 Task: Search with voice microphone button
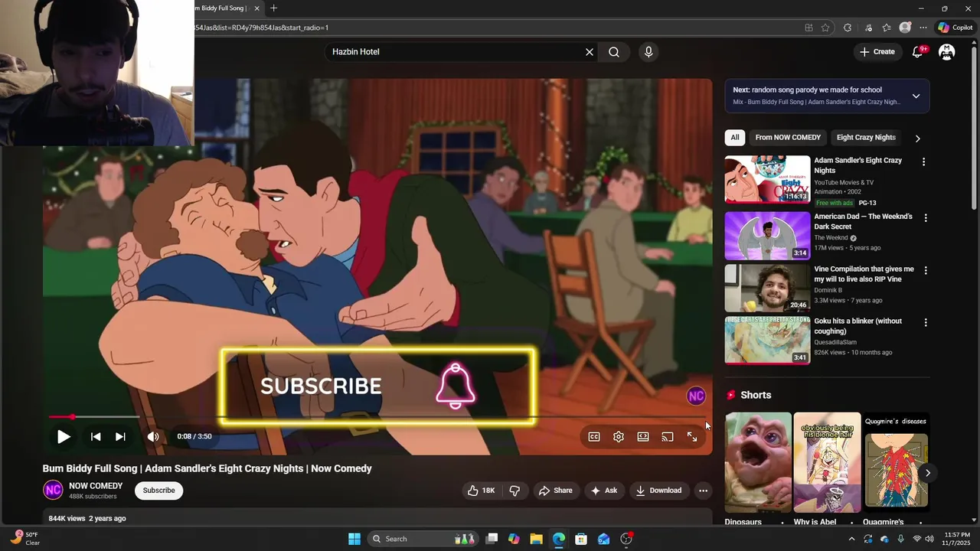coord(648,52)
